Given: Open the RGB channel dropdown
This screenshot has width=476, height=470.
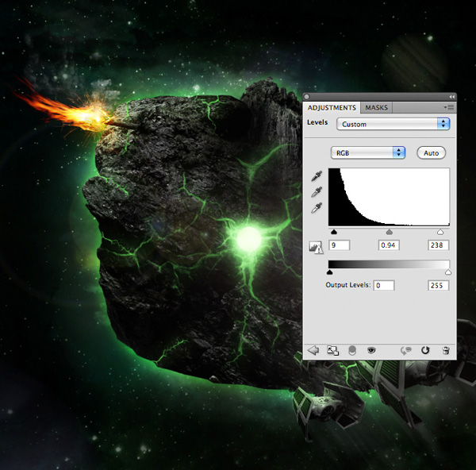Looking at the screenshot, I should click(x=367, y=152).
